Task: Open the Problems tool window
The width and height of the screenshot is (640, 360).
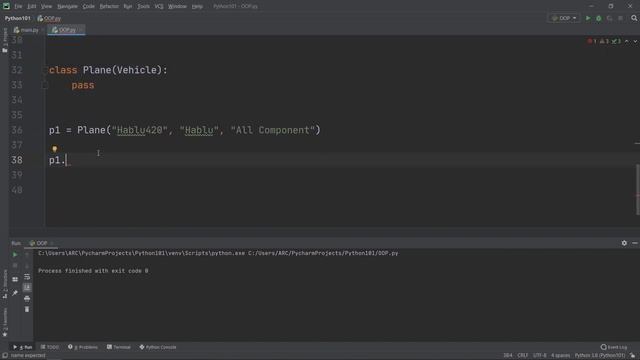Action: click(x=83, y=347)
